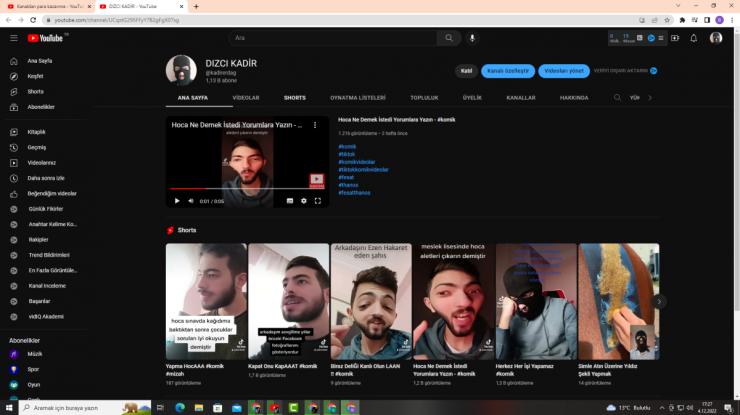Screen dimensions: 740x415
Task: Bookmark this page with star icon
Action: [x=667, y=20]
